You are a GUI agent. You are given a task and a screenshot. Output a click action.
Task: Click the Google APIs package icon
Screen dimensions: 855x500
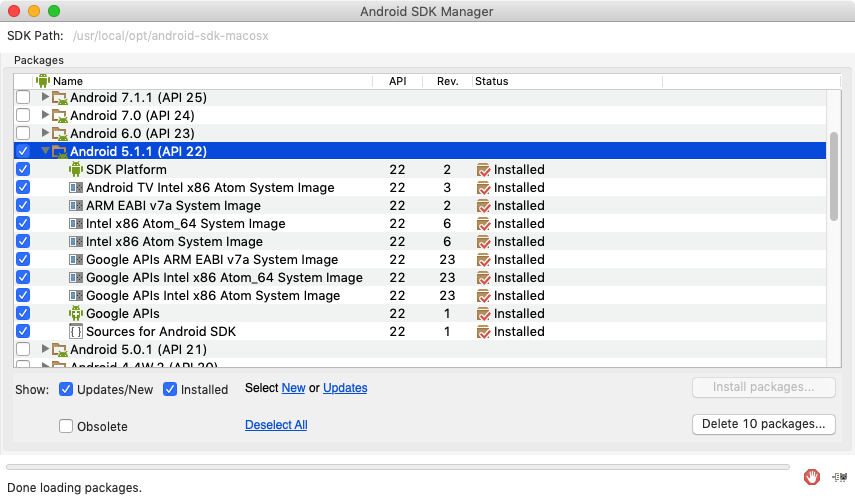76,314
